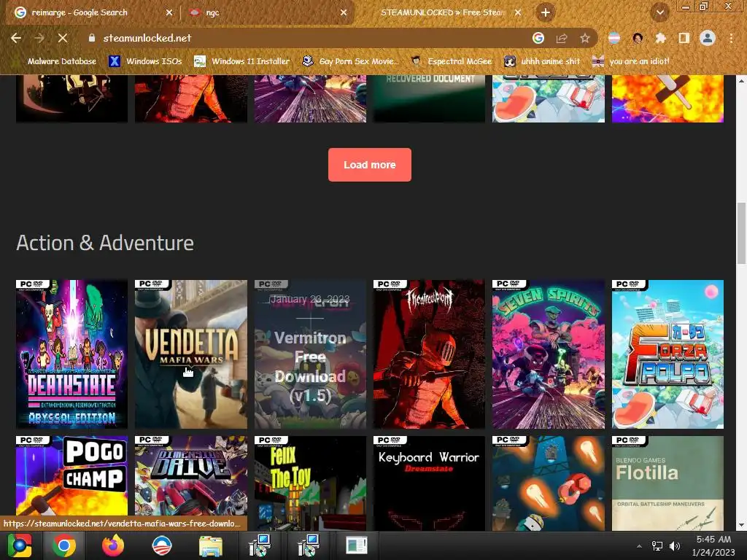Click the scrollbar down arrow

tap(741, 525)
